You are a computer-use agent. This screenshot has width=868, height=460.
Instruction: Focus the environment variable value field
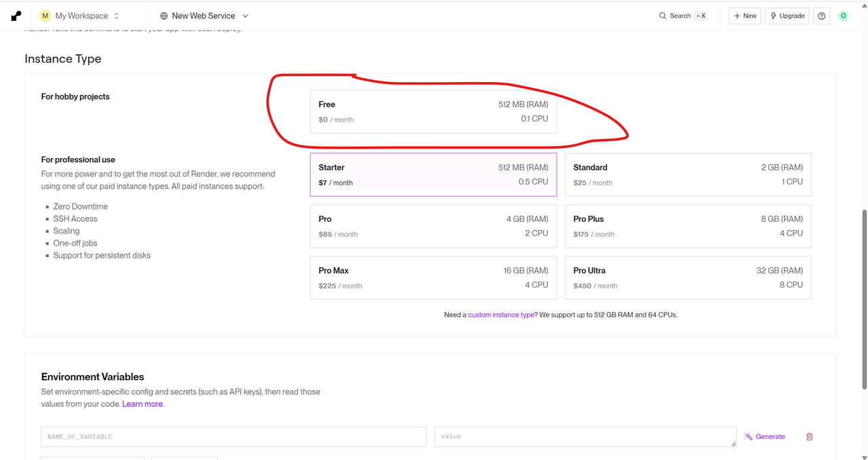pyautogui.click(x=585, y=436)
